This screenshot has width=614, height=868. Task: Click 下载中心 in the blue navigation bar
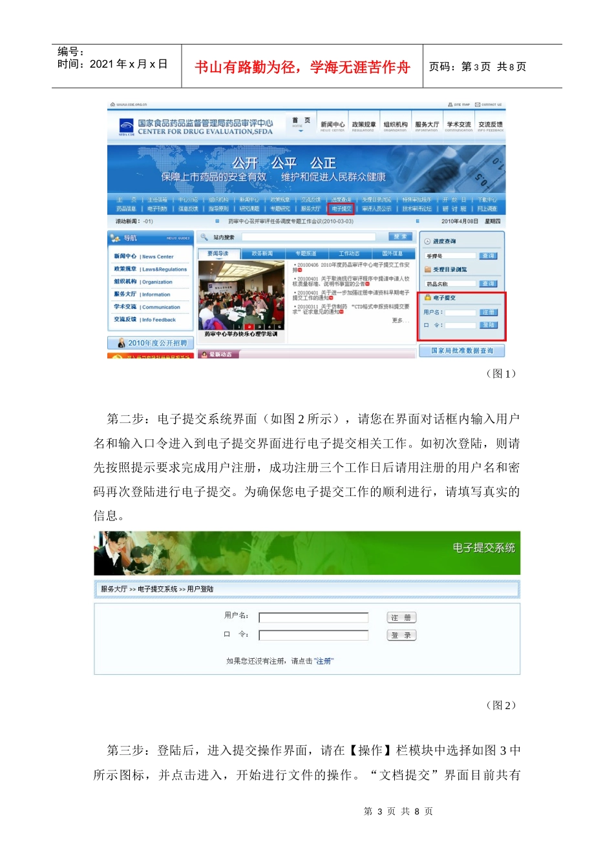pos(487,200)
